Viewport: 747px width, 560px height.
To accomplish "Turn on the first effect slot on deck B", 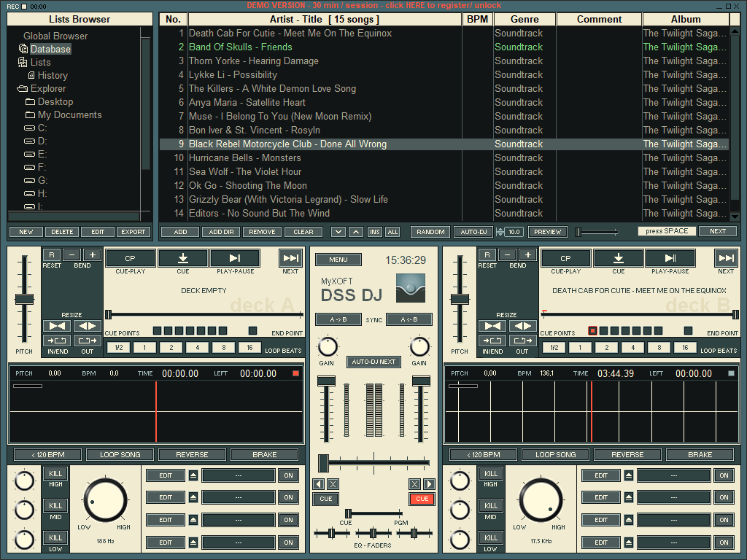I will (724, 475).
